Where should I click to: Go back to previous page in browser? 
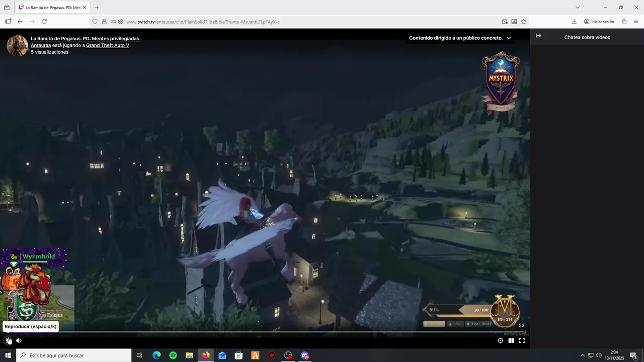tap(20, 22)
